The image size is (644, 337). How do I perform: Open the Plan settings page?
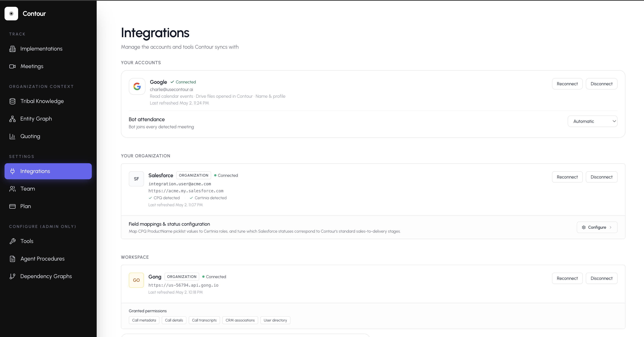[x=48, y=206]
